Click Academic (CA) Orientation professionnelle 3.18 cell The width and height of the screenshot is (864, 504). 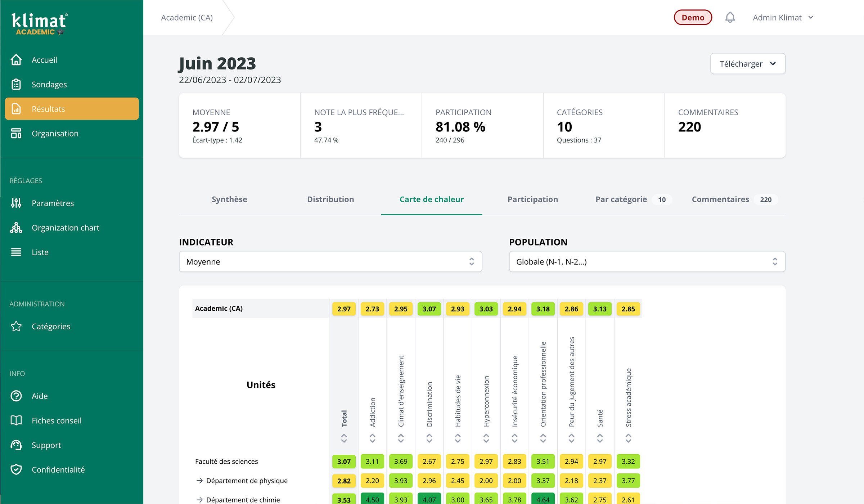(543, 309)
